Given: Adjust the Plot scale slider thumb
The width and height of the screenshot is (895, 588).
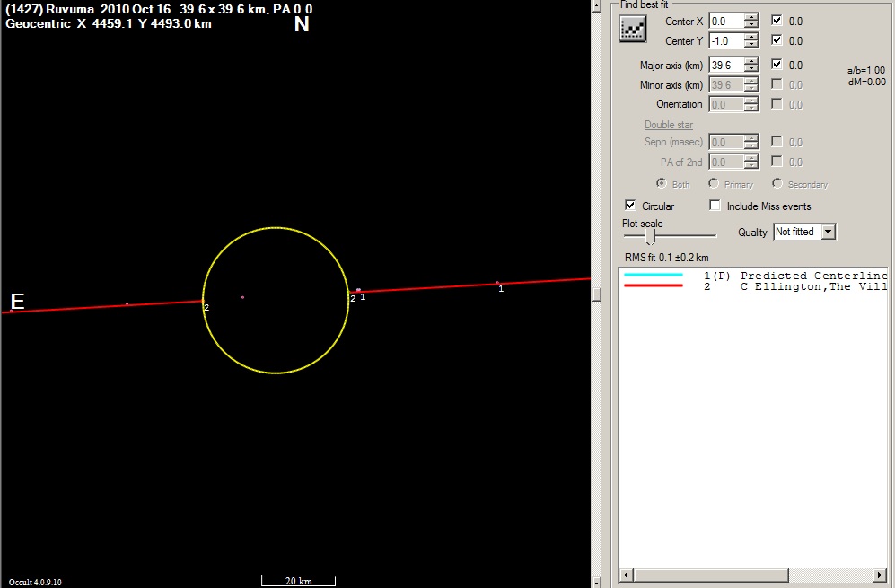Looking at the screenshot, I should [x=650, y=236].
